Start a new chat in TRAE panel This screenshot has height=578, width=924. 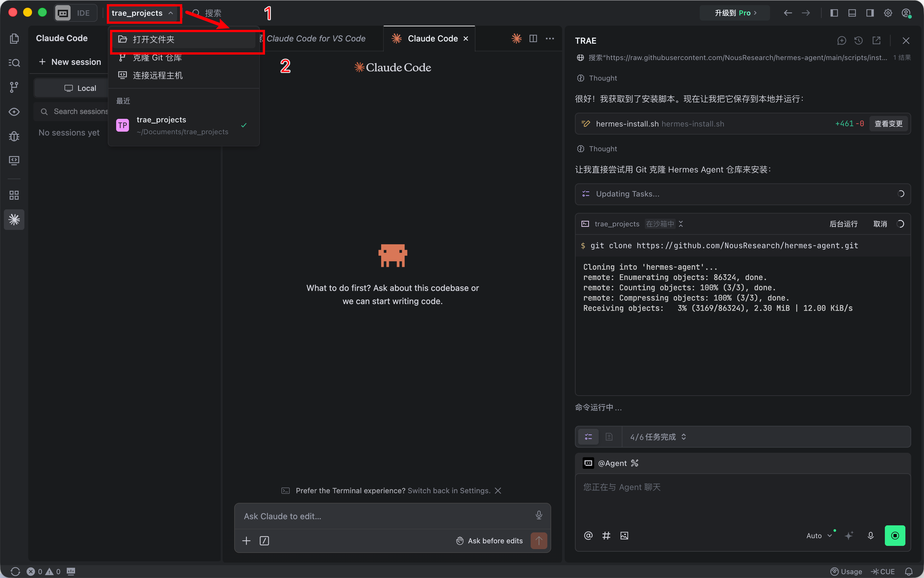pyautogui.click(x=842, y=40)
